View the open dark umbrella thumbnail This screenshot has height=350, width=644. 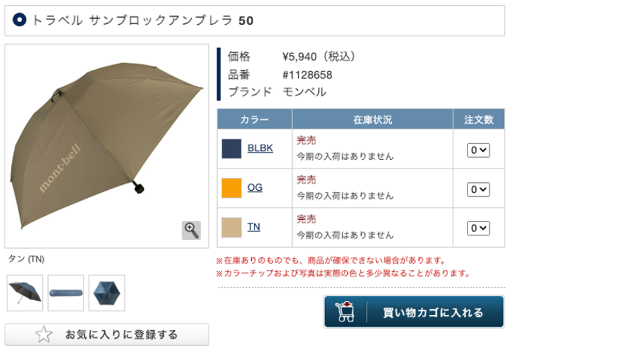[x=25, y=293]
